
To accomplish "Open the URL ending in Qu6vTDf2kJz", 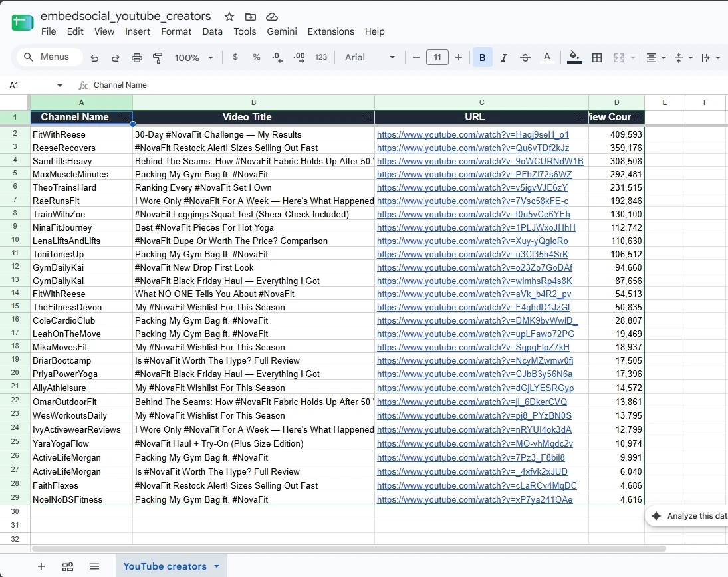I will [473, 148].
